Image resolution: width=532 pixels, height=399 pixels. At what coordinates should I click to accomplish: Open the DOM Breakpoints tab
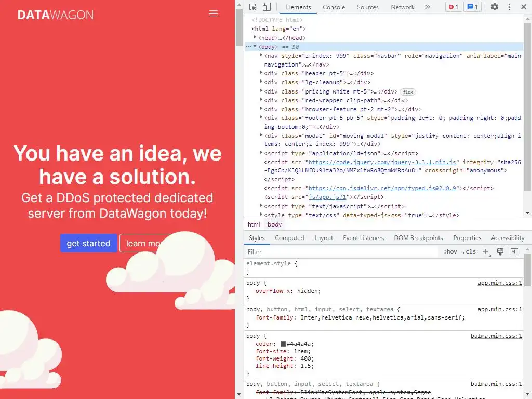point(418,238)
